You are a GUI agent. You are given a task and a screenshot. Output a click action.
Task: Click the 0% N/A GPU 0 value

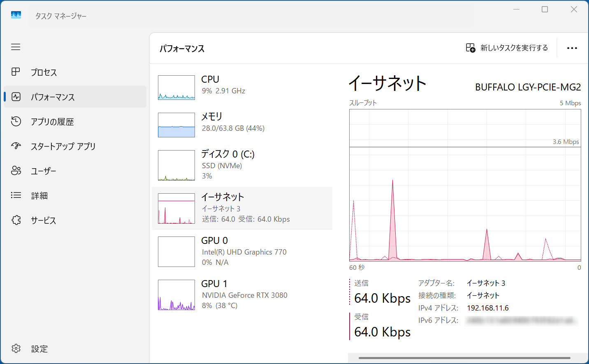215,262
